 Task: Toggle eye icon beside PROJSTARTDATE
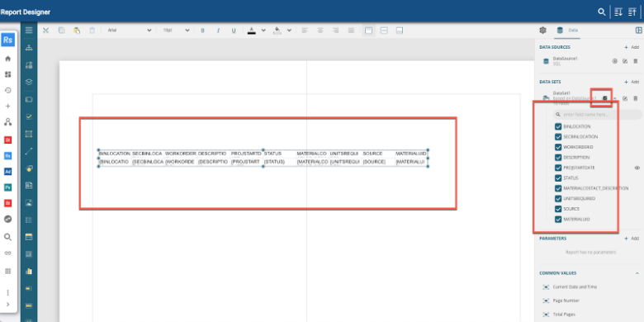(x=637, y=168)
